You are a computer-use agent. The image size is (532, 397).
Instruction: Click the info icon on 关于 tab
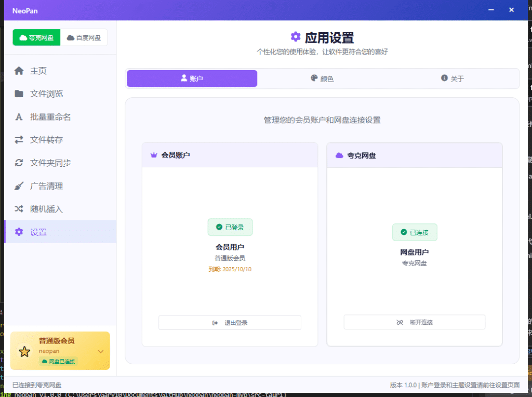coord(445,78)
